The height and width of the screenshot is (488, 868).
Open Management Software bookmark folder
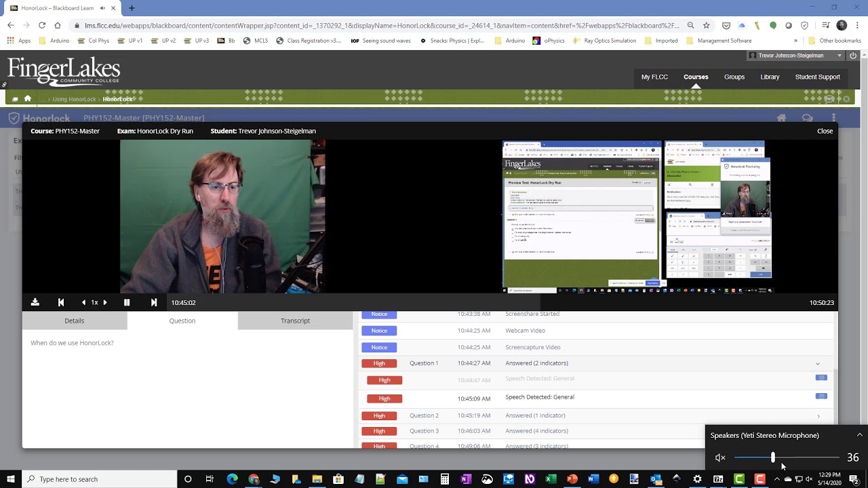point(718,41)
